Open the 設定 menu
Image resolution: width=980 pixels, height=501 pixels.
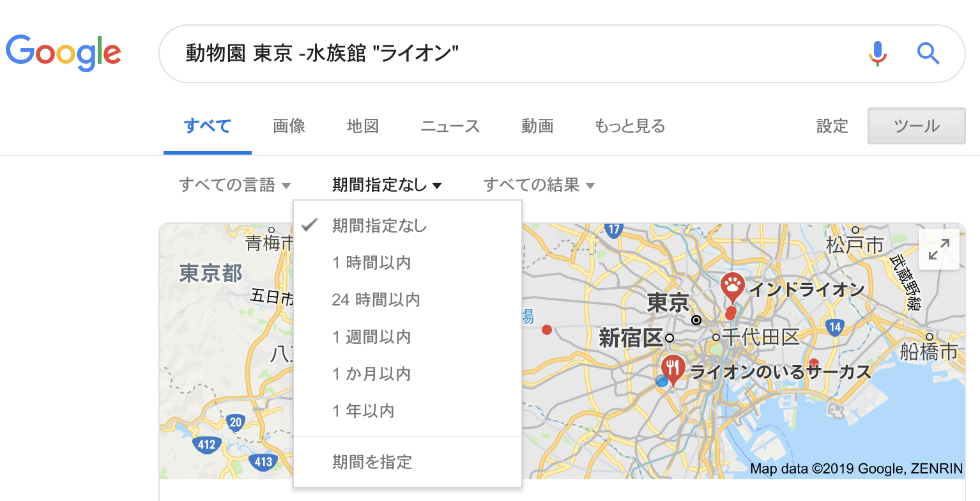[x=832, y=126]
